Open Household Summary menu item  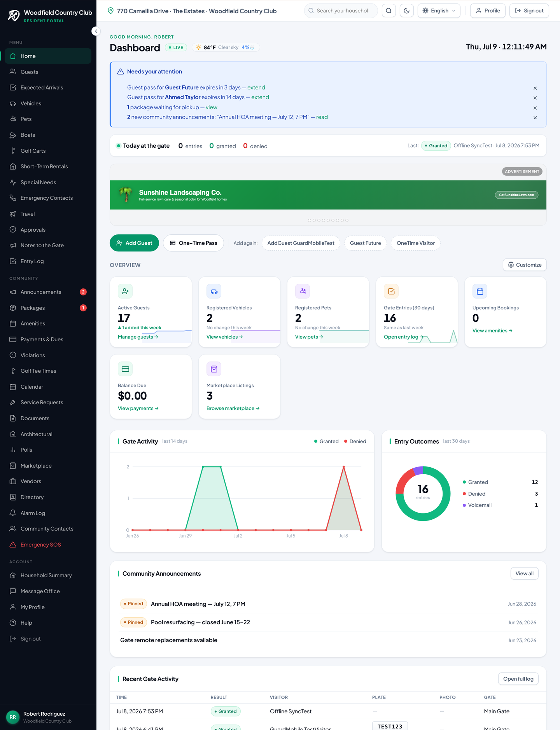click(x=48, y=575)
